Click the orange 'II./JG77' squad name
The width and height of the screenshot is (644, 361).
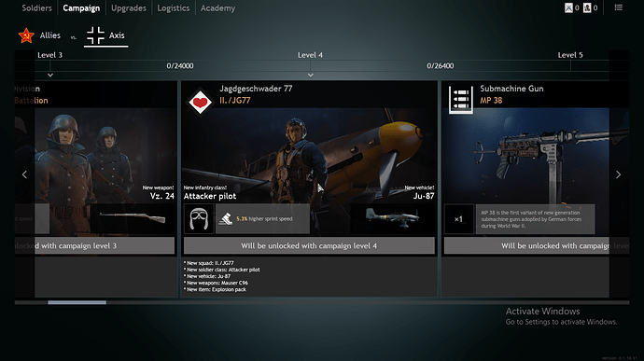[235, 101]
